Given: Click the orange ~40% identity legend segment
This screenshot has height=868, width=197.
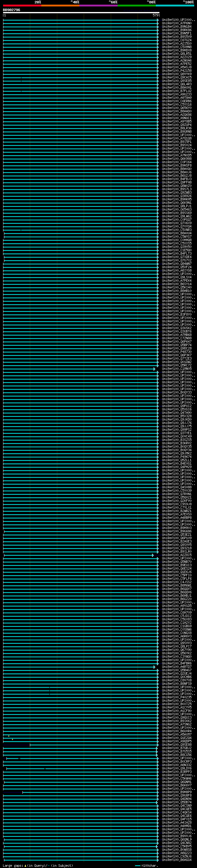Looking at the screenshot, I should click(60, 6).
